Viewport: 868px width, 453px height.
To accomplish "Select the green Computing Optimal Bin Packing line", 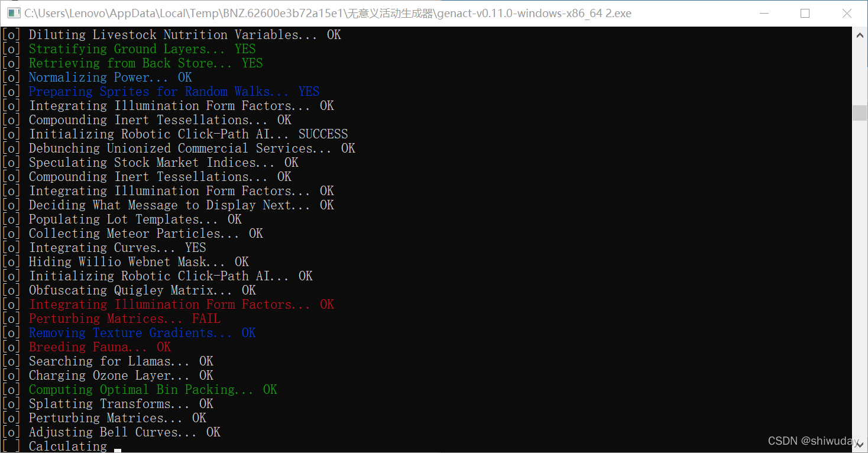I will (x=140, y=390).
